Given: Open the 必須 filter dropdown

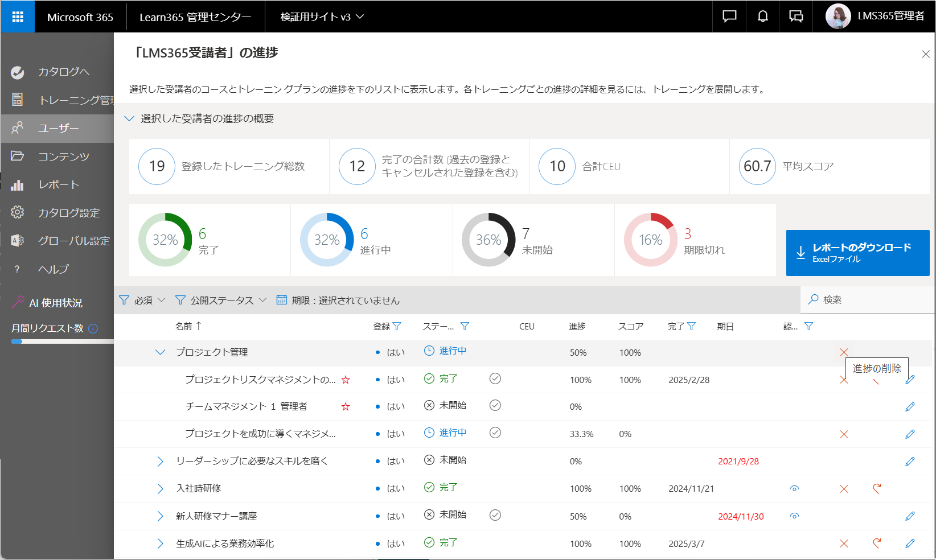Looking at the screenshot, I should pyautogui.click(x=142, y=300).
